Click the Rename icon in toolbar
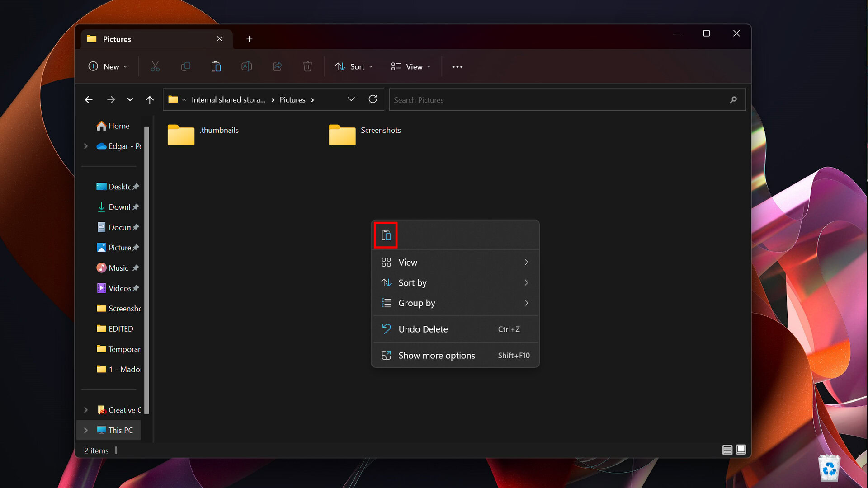868x488 pixels. point(246,66)
